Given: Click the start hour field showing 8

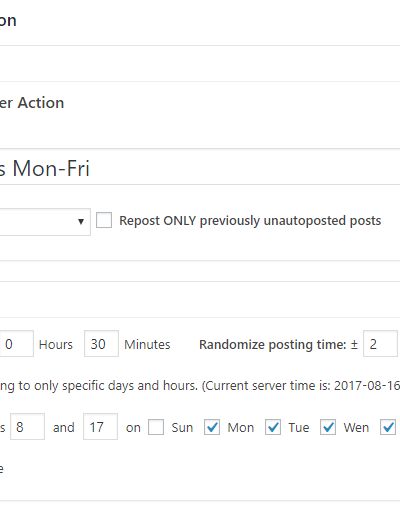Looking at the screenshot, I should click(27, 427).
